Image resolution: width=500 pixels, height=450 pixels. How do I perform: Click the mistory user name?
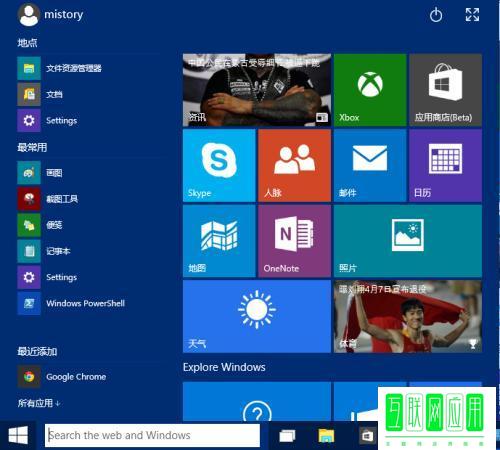click(x=64, y=15)
